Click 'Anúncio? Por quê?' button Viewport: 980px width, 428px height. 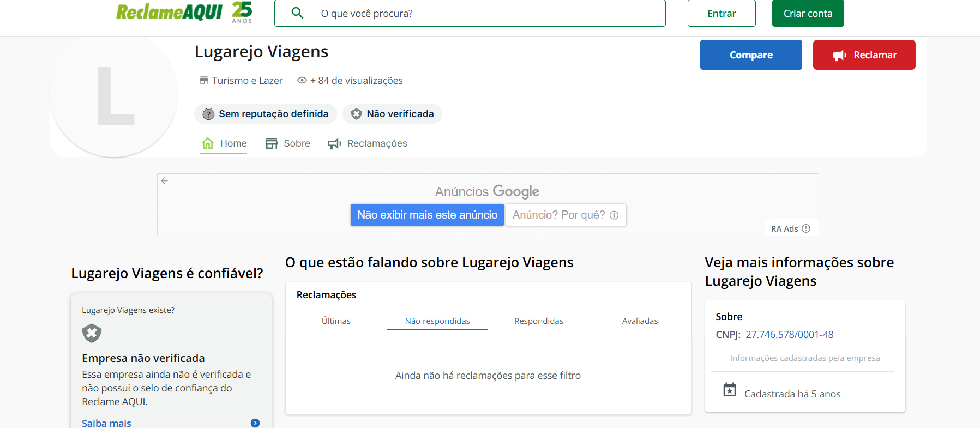tap(566, 215)
